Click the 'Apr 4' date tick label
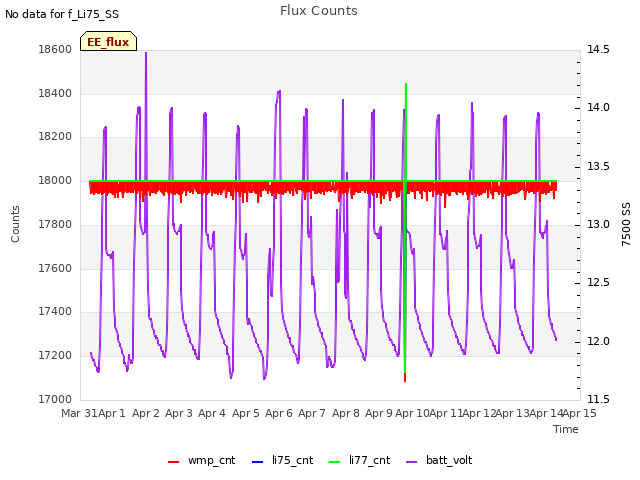640x480 pixels. tap(212, 413)
